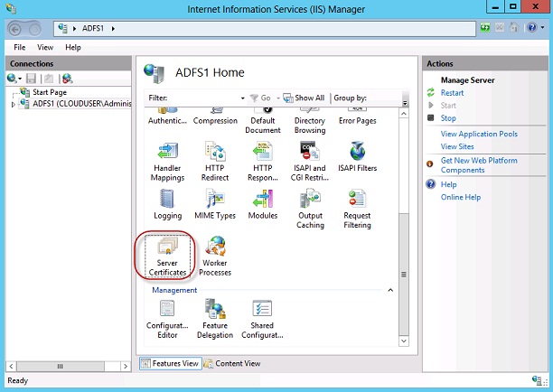Screen dimensions: 553x392
Task: Open the toolbar overflow options arrow
Action: (405, 103)
